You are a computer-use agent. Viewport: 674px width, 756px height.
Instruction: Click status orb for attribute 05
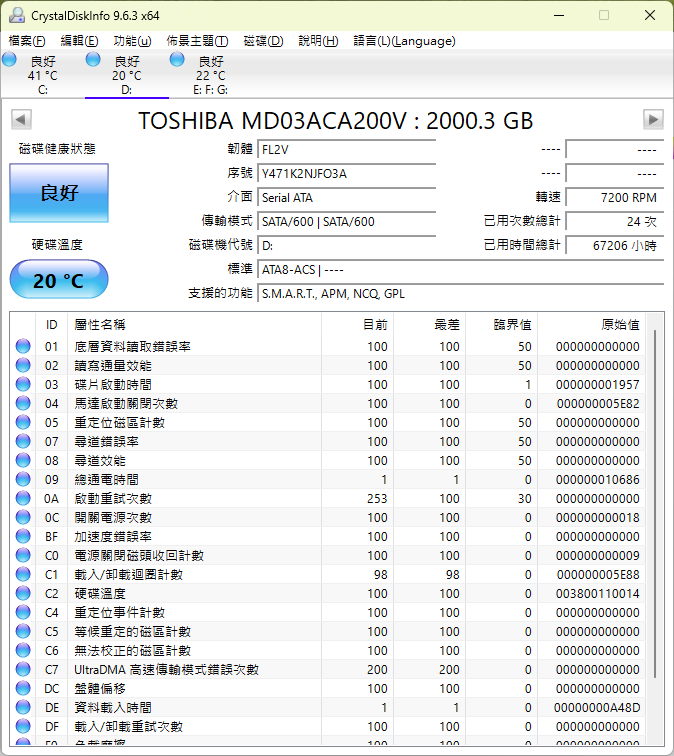tap(23, 422)
